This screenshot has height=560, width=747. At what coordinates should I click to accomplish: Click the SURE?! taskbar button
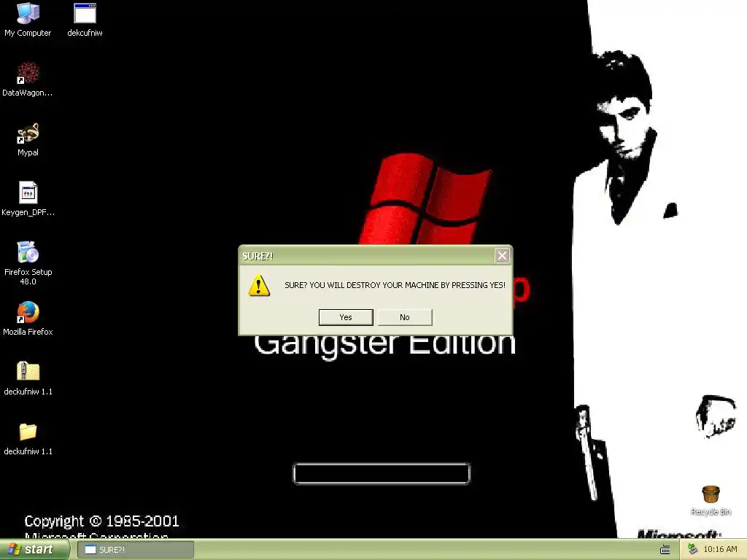click(x=136, y=550)
